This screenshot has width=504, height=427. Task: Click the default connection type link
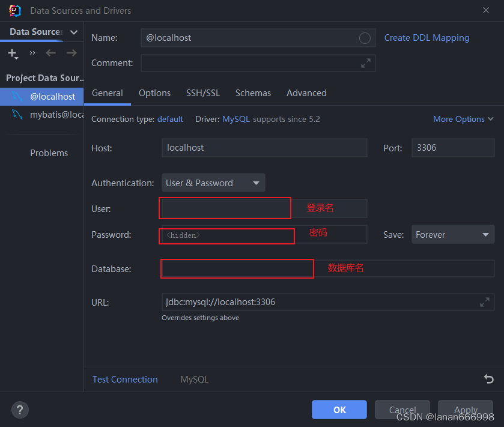click(x=170, y=119)
